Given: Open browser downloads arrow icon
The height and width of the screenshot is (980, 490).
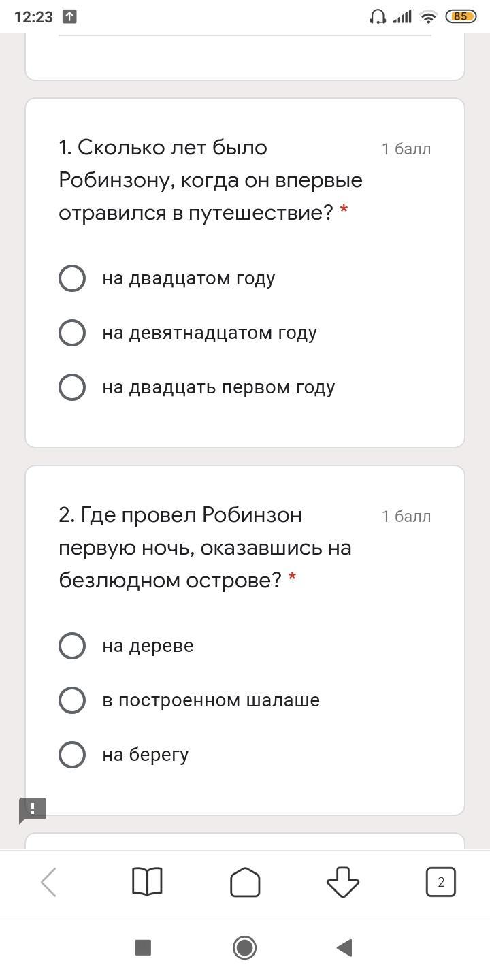Looking at the screenshot, I should [x=343, y=883].
